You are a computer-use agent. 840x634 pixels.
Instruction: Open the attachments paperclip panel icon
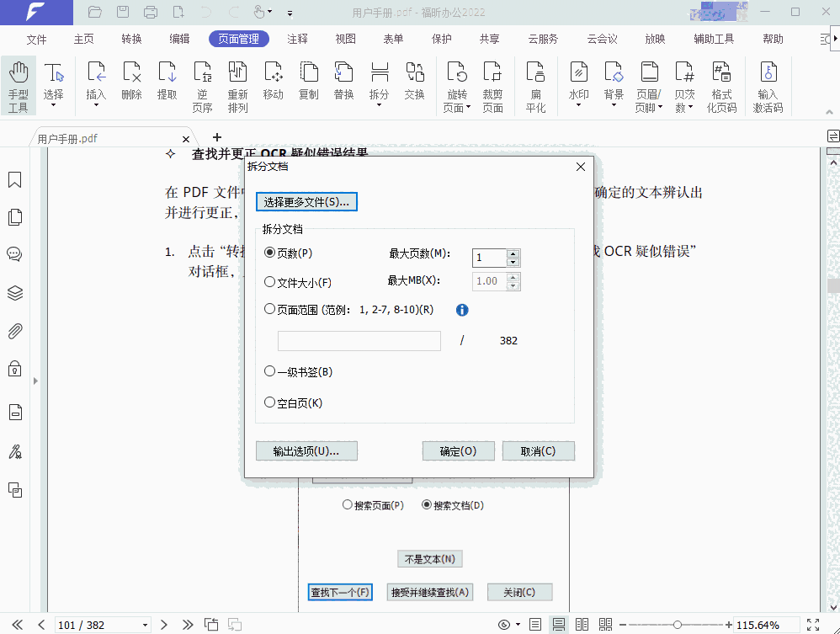point(14,331)
